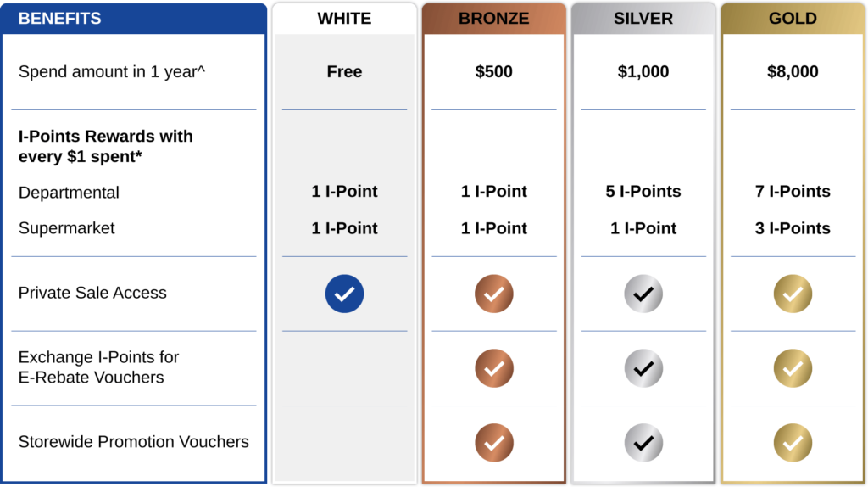
Task: Click Bronze checkmark in Private Sale Access row
Action: tap(494, 294)
